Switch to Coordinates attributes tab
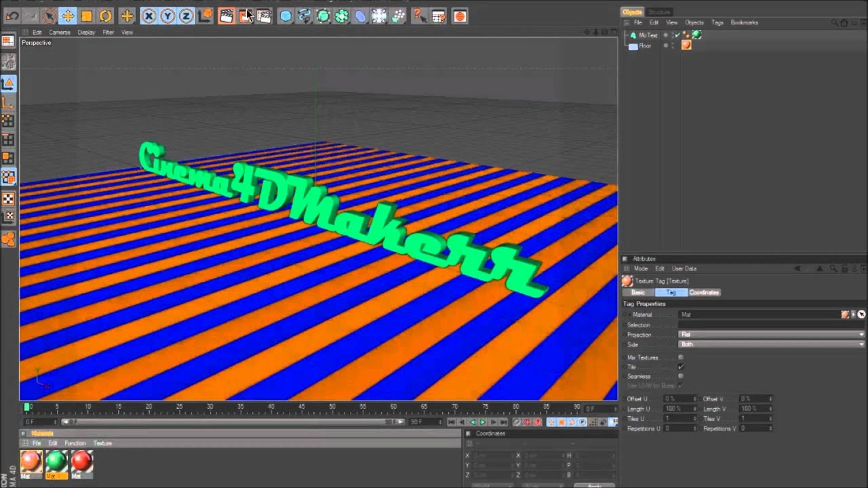 (x=704, y=292)
